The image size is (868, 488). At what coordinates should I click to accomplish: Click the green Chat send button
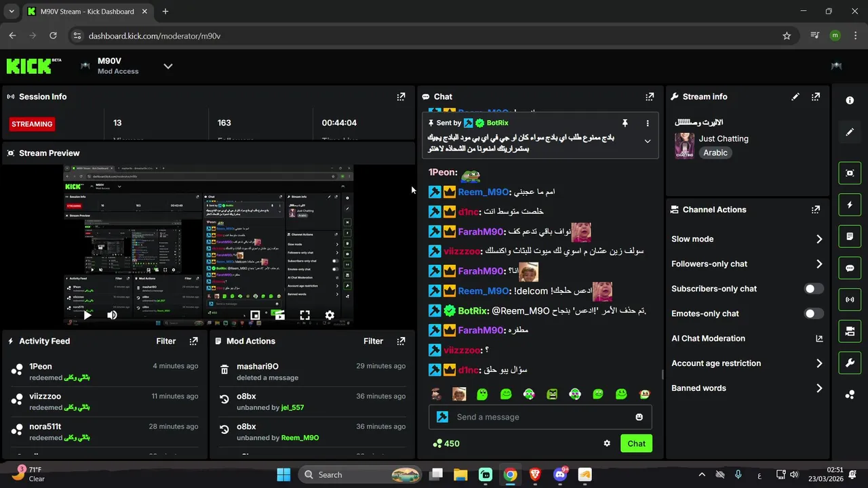pyautogui.click(x=636, y=443)
